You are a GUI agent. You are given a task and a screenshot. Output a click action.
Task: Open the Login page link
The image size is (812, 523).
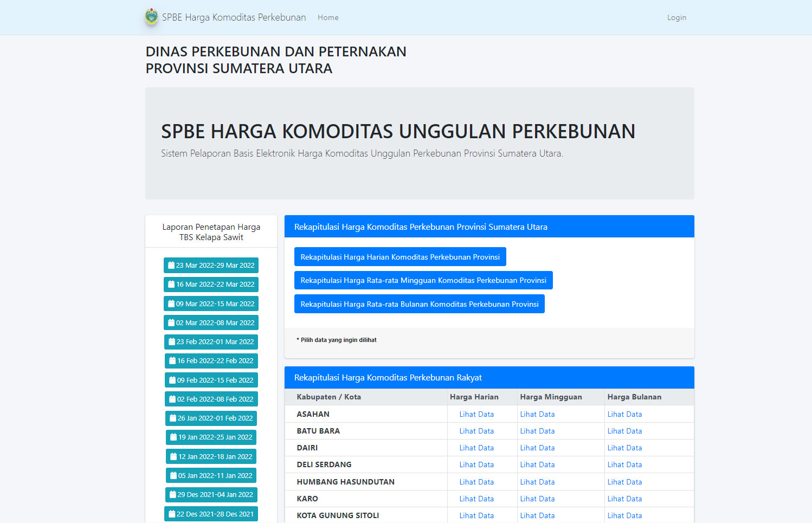coord(676,17)
